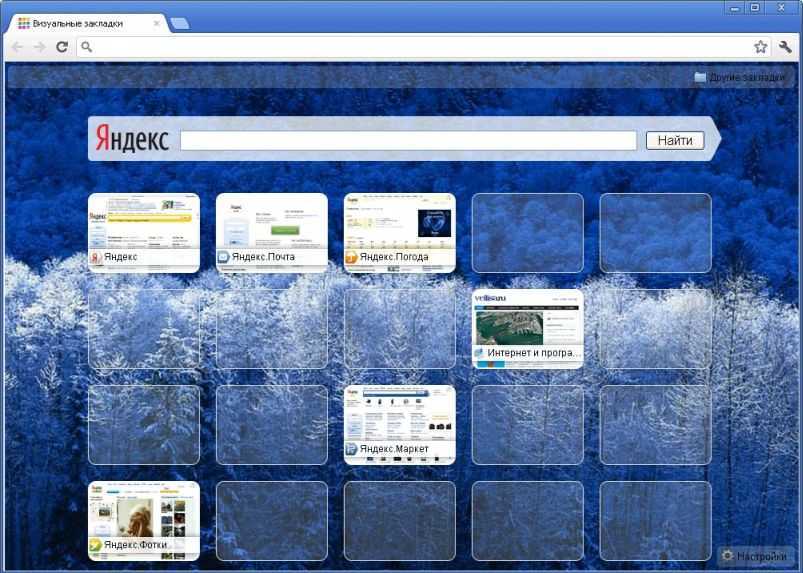Open Другие закладки bookmarks folder
Screen dimensions: 803x573
point(742,78)
